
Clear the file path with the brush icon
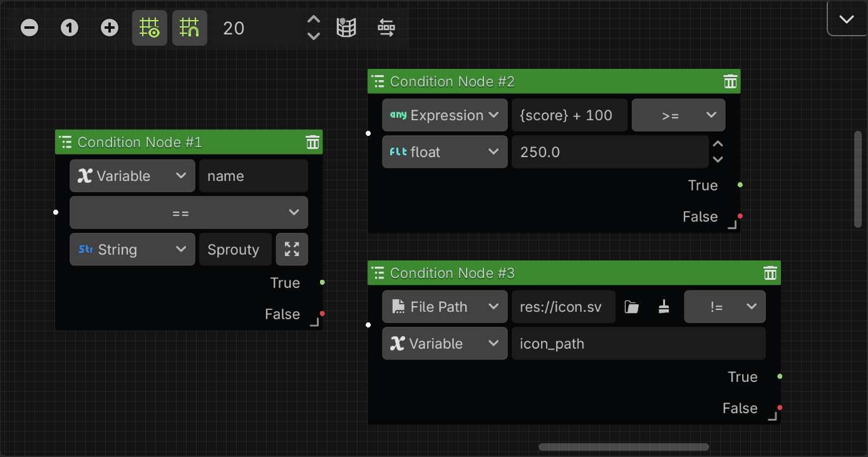coord(664,307)
